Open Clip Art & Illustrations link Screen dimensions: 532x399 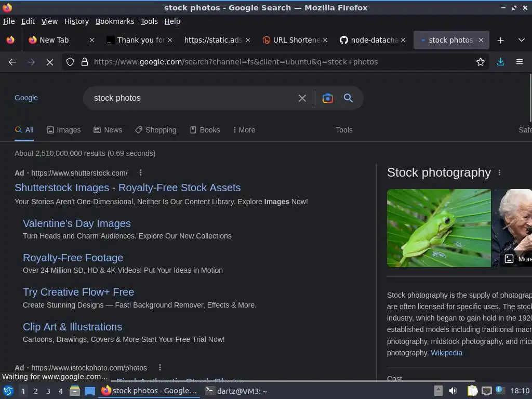pyautogui.click(x=72, y=327)
